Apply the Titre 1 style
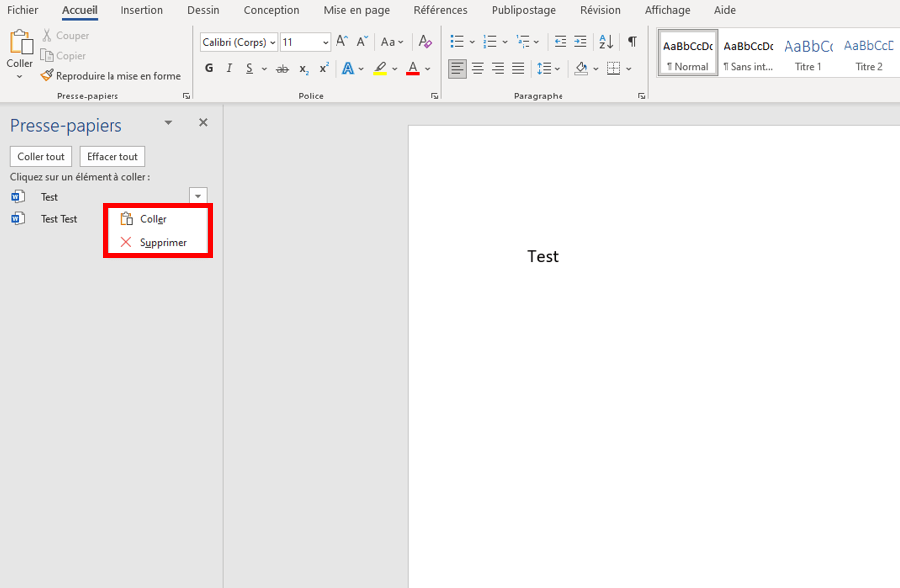The height and width of the screenshot is (588, 900). point(808,54)
